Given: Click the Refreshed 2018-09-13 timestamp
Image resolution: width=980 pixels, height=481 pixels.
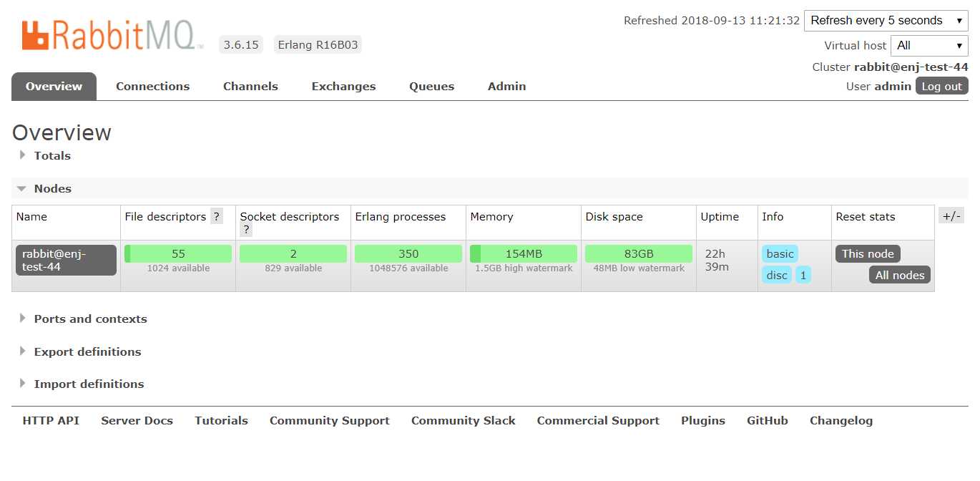Looking at the screenshot, I should click(711, 21).
